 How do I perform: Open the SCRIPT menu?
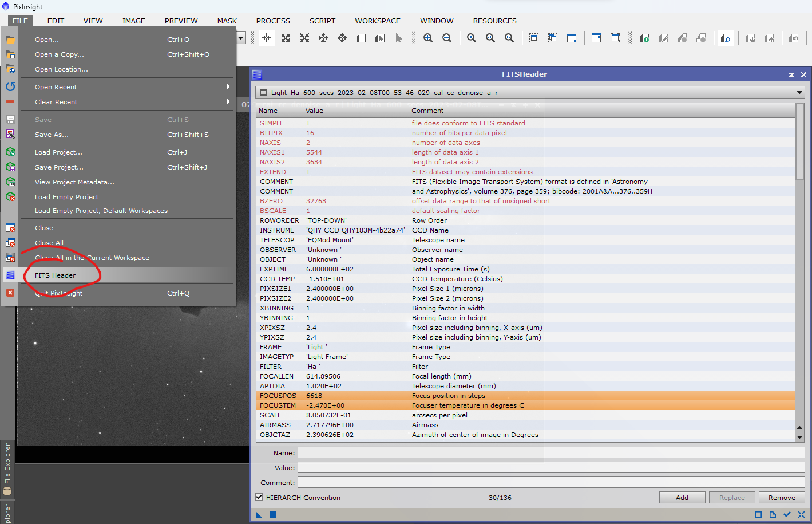[x=322, y=21]
